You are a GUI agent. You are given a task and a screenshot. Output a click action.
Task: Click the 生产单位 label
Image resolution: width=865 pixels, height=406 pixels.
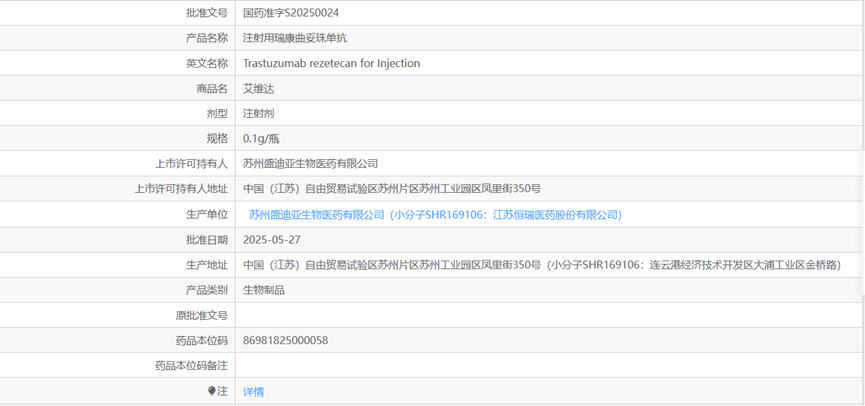point(207,215)
